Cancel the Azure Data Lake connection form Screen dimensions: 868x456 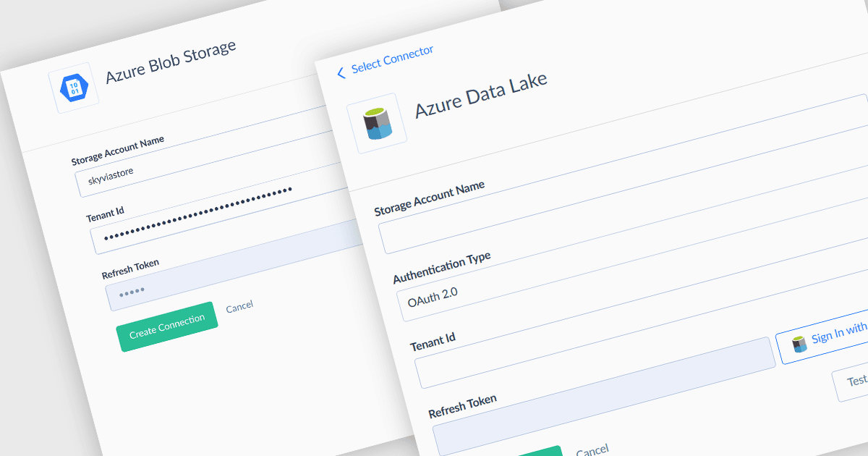click(x=592, y=450)
